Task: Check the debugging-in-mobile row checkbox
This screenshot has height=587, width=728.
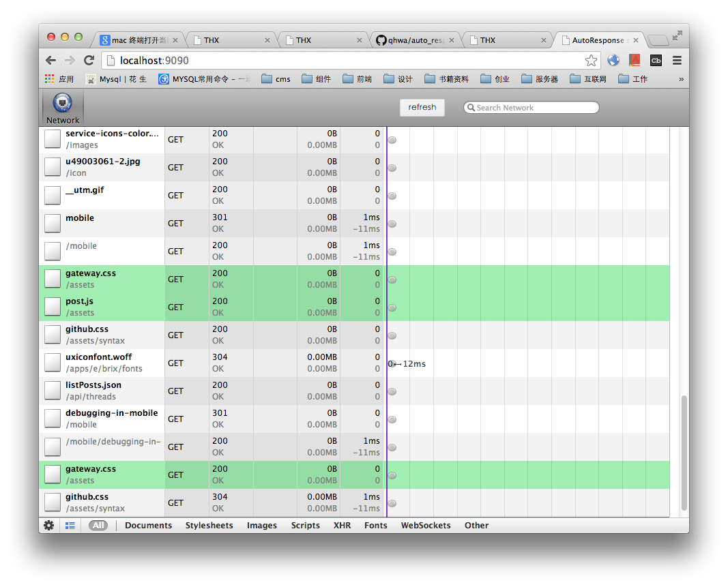Action: [53, 419]
